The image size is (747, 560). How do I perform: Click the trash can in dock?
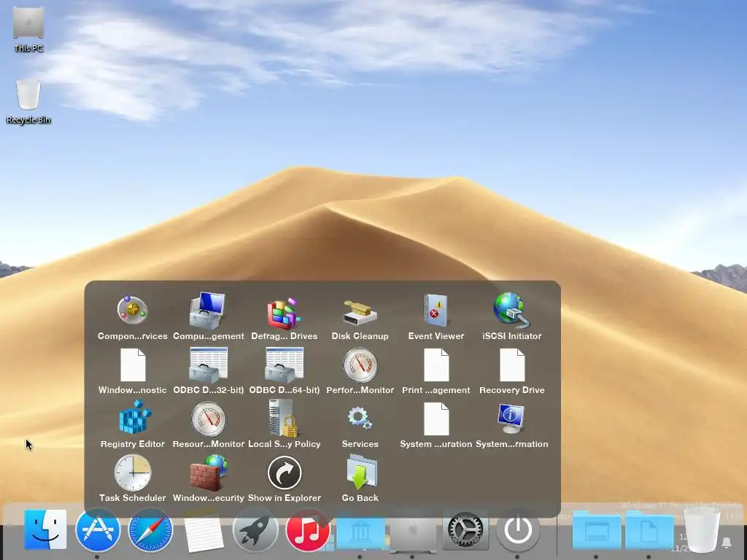pos(701,529)
